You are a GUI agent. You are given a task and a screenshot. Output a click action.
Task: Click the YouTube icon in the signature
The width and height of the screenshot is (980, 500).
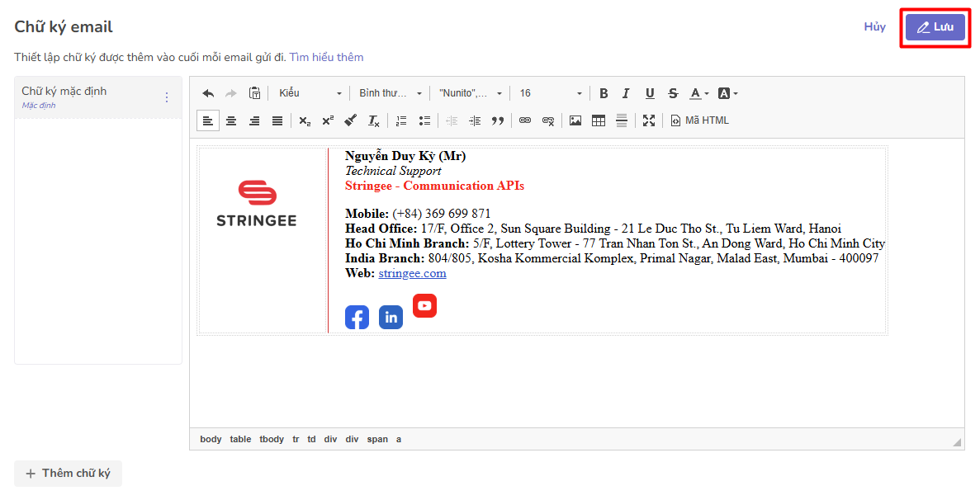pos(424,305)
